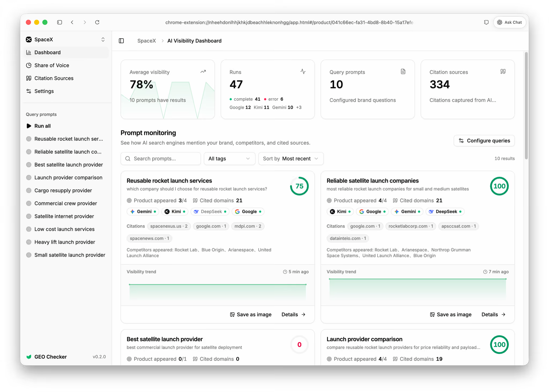Click the vertical page scrollbar
This screenshot has height=392, width=549.
point(526,106)
